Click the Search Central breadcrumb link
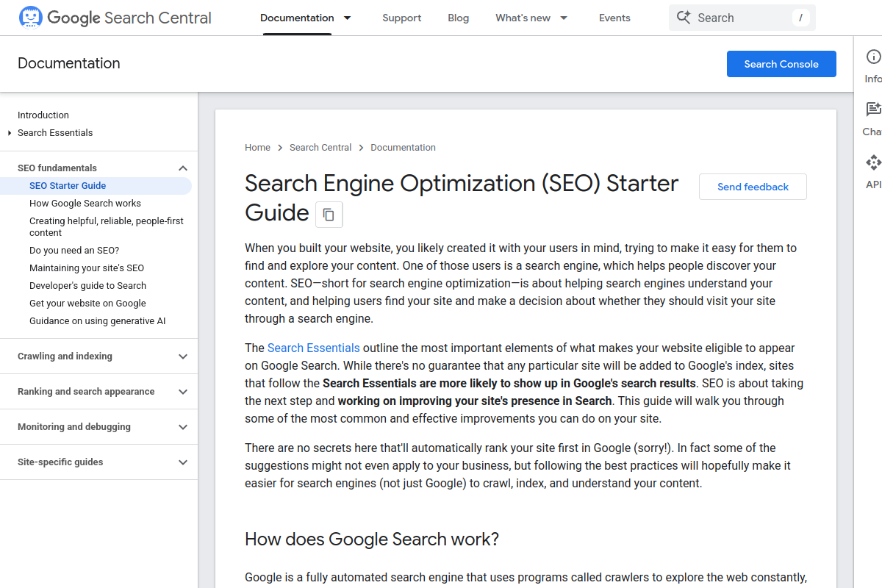882x588 pixels. point(320,148)
